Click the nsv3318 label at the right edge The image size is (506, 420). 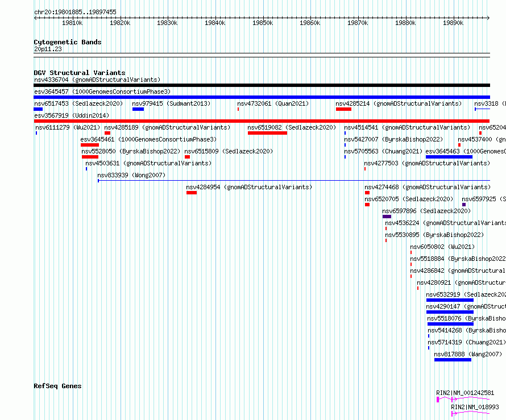pyautogui.click(x=490, y=103)
